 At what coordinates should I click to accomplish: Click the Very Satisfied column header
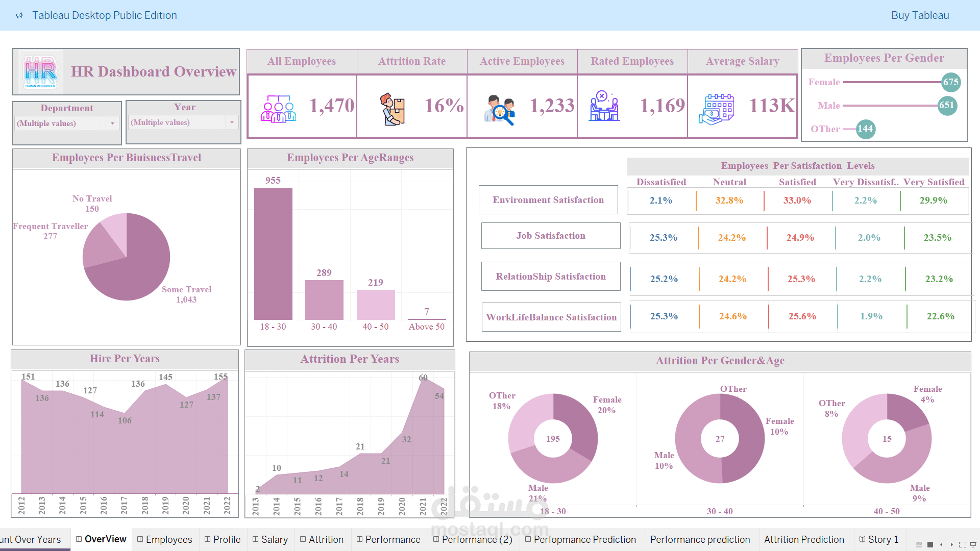coord(934,182)
